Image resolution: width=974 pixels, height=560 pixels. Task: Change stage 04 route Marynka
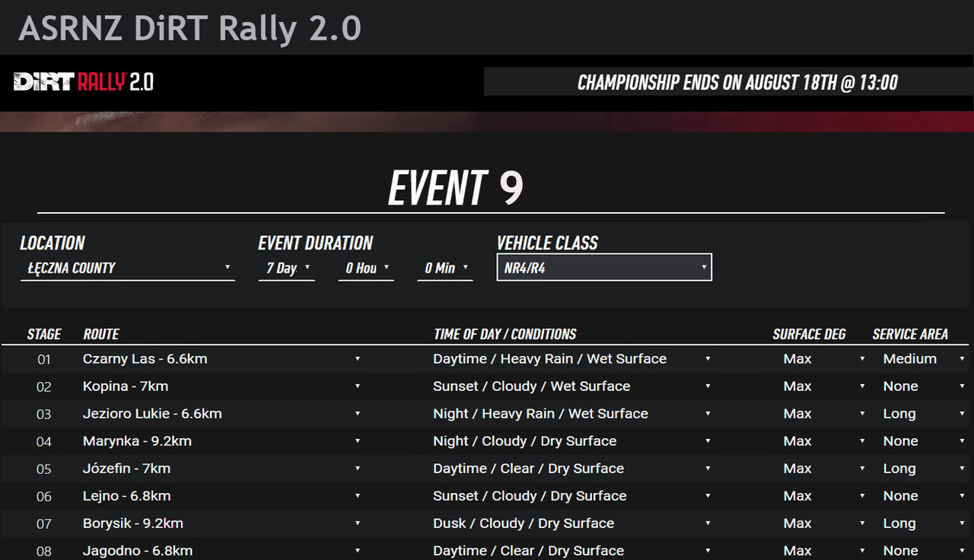221,441
